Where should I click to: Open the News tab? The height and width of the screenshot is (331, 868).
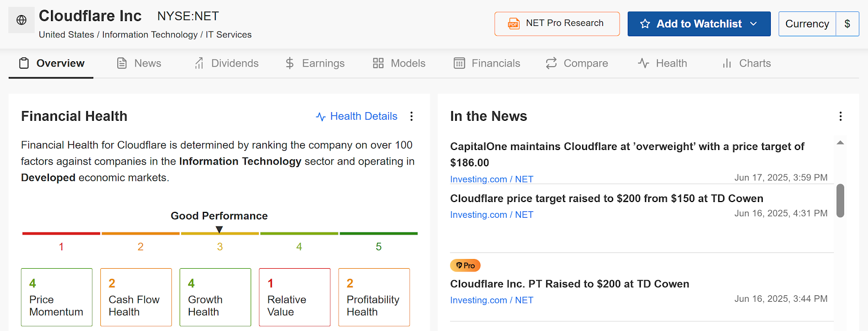[x=139, y=63]
